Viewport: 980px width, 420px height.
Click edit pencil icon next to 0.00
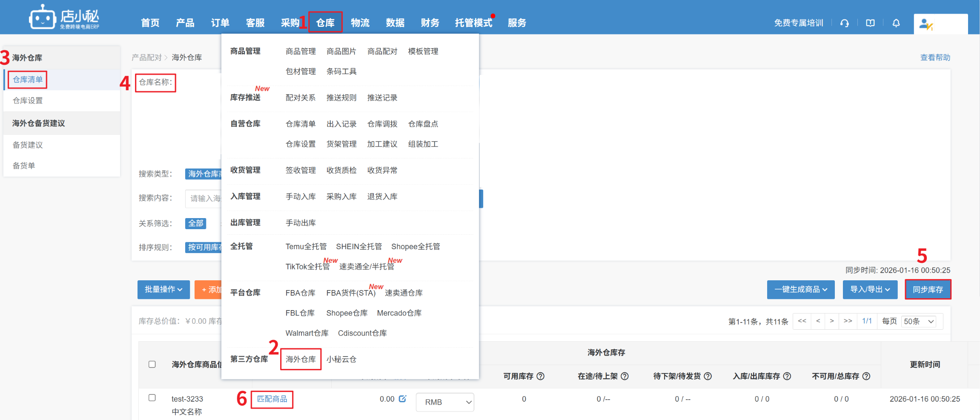pos(403,399)
